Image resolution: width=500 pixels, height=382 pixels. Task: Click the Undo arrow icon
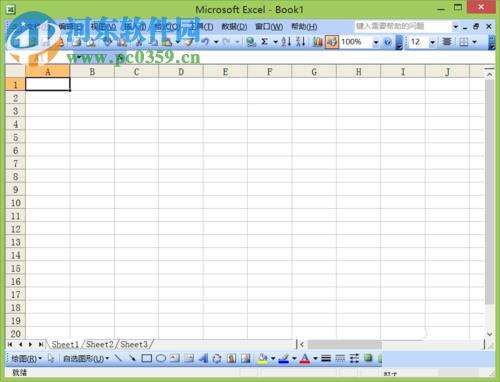(x=205, y=42)
